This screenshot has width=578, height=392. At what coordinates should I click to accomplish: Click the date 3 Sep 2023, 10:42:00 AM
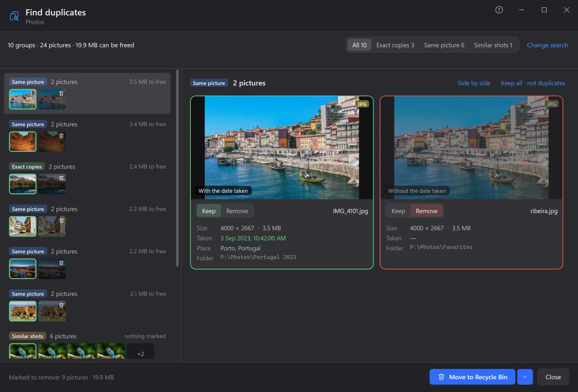click(253, 238)
